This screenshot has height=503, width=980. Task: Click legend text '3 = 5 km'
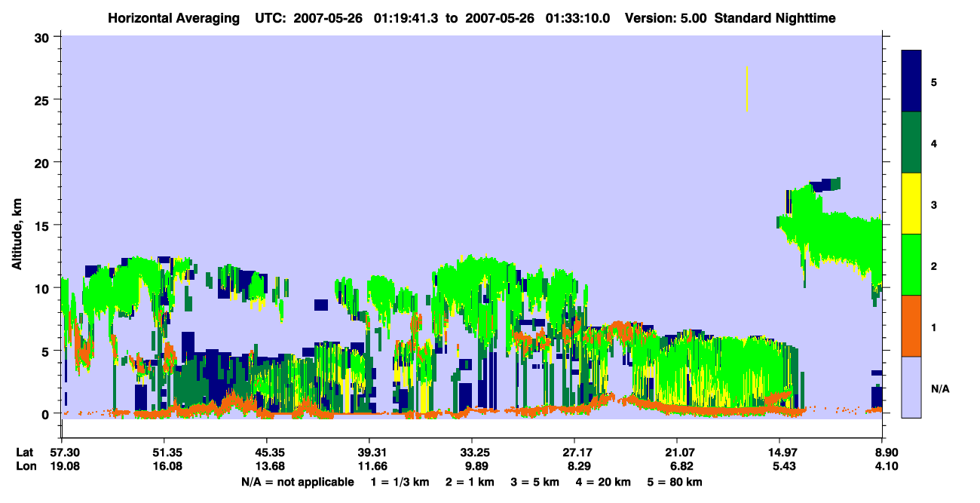point(535,482)
